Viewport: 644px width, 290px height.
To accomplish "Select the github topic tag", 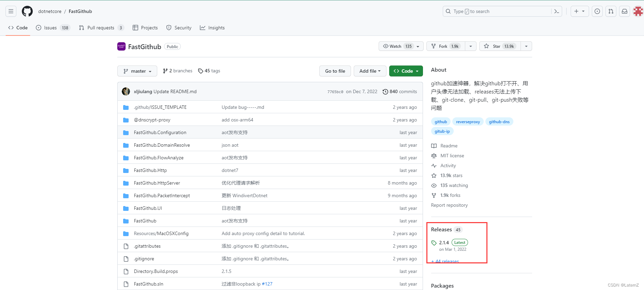I will tap(441, 122).
